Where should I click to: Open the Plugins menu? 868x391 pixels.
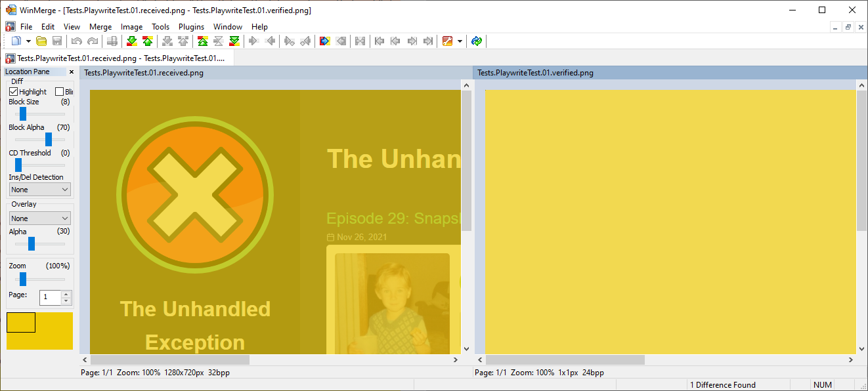click(x=191, y=27)
